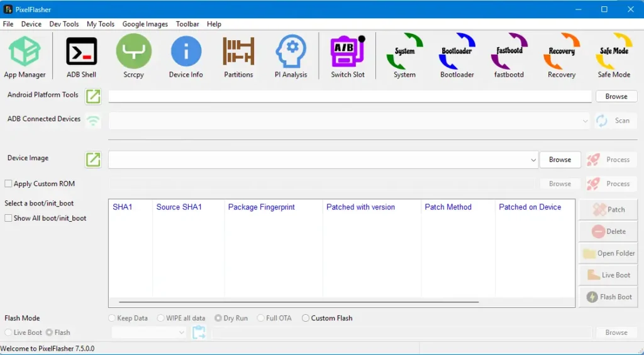This screenshot has width=644, height=355.
Task: Reboot device into Recovery
Action: click(x=561, y=57)
